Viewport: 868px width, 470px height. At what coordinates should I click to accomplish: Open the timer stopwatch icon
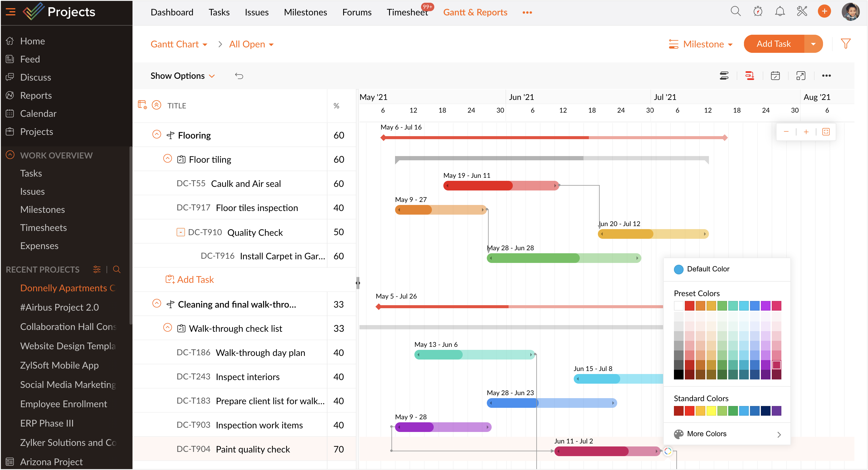[x=758, y=11]
